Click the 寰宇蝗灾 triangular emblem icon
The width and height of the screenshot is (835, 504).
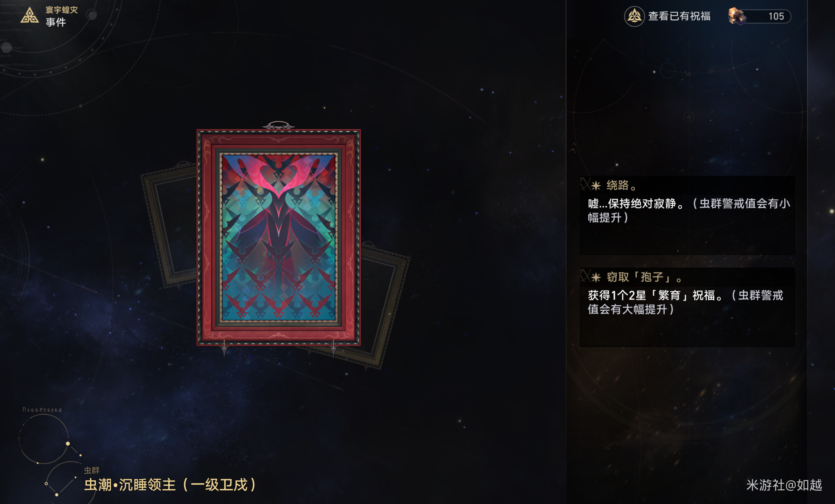pos(30,16)
